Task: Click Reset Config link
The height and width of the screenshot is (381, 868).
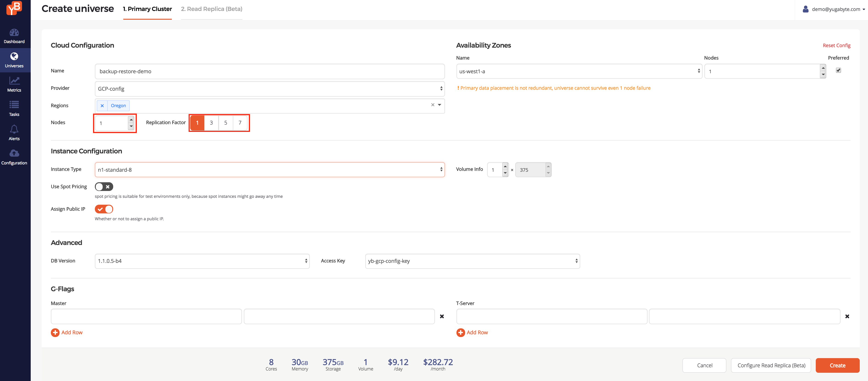Action: [x=836, y=45]
